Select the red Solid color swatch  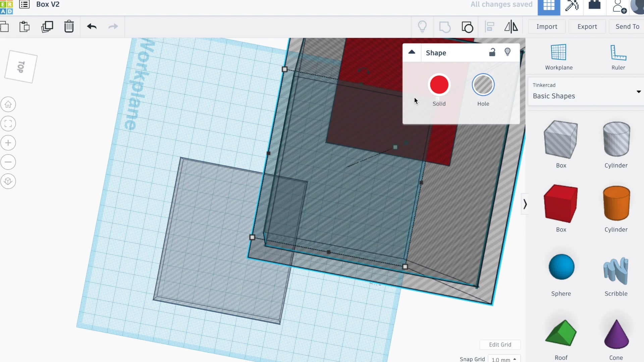[439, 85]
